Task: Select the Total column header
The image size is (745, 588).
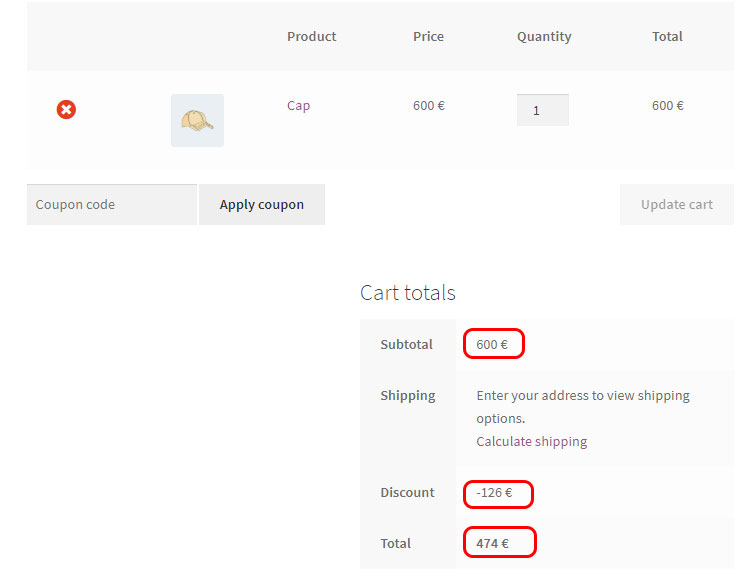Action: coord(667,37)
